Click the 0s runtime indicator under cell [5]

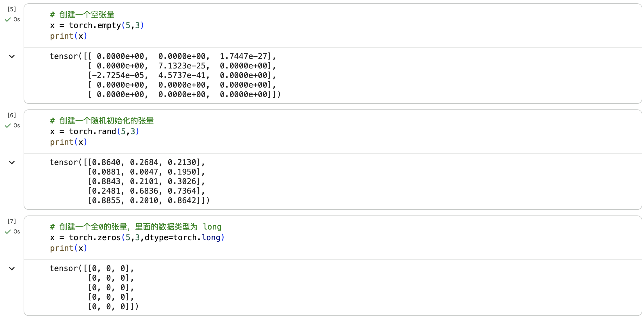pyautogui.click(x=17, y=20)
